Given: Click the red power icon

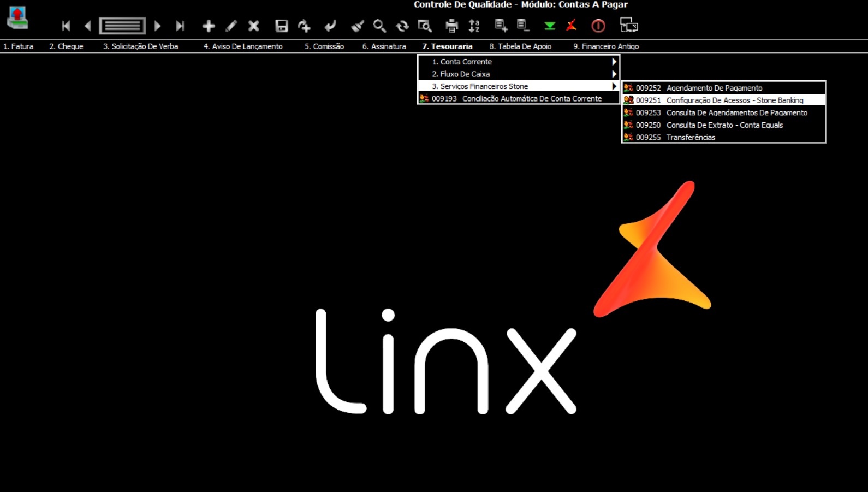Looking at the screenshot, I should 598,26.
